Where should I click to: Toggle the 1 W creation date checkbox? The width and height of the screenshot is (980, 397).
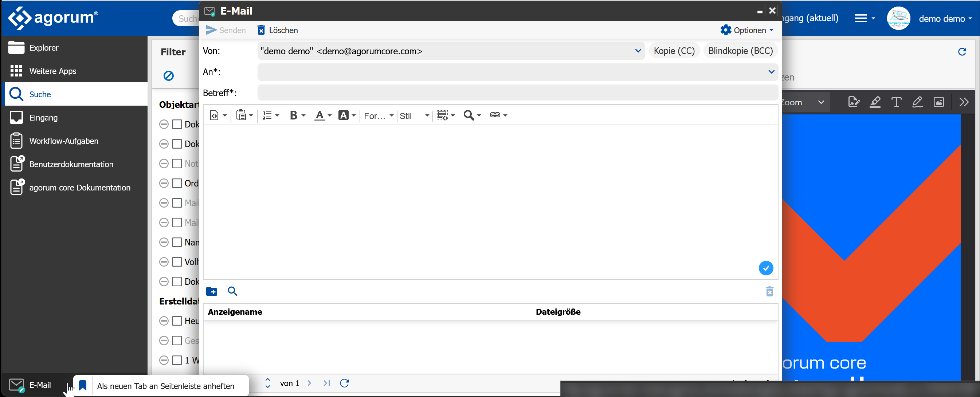pos(177,360)
